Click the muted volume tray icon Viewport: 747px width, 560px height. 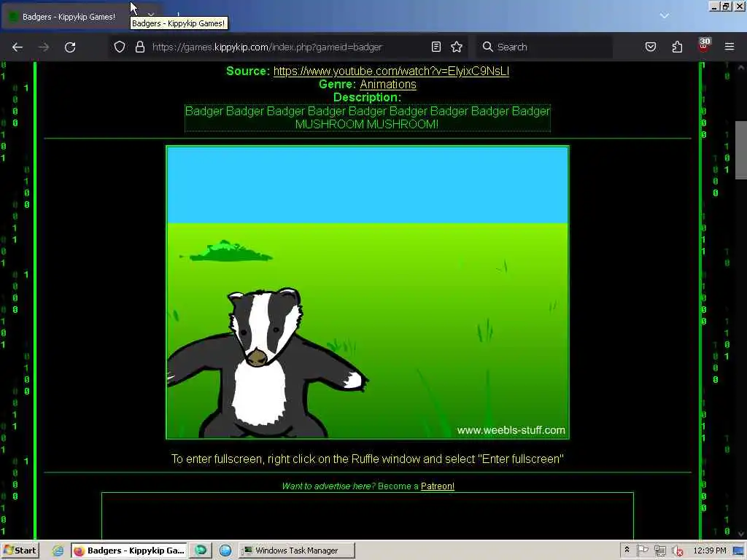(677, 551)
